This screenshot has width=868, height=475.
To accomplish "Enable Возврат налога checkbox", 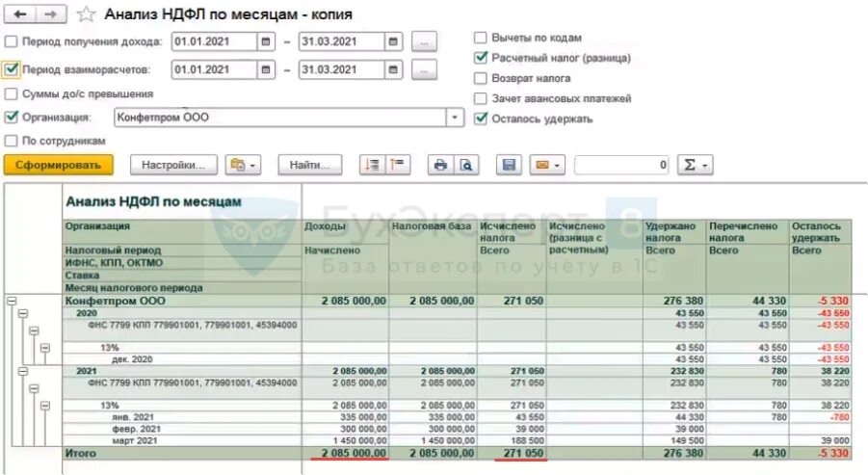I will (481, 78).
